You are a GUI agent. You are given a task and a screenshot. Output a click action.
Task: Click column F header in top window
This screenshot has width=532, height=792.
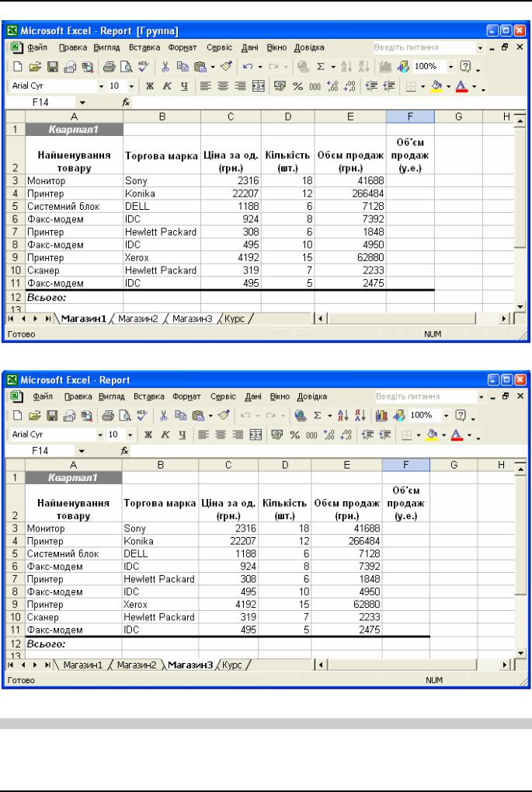pos(410,117)
